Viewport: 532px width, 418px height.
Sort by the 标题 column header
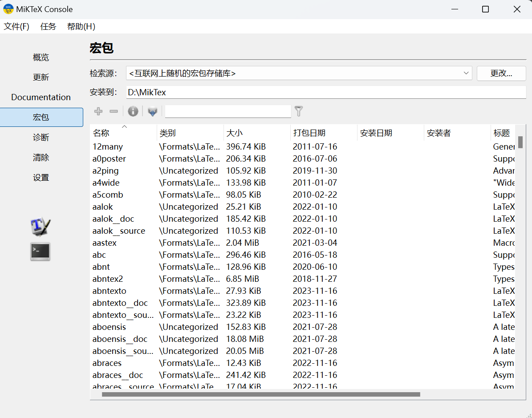(503, 133)
